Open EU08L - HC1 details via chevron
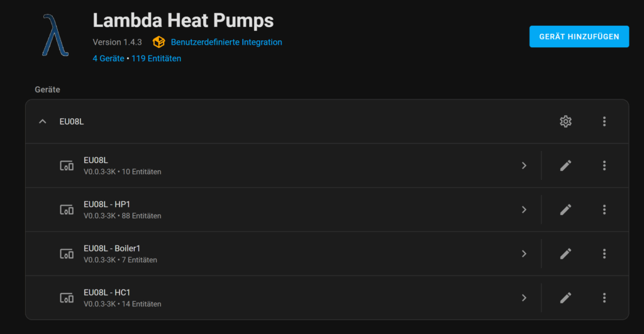This screenshot has width=644, height=334. click(524, 298)
